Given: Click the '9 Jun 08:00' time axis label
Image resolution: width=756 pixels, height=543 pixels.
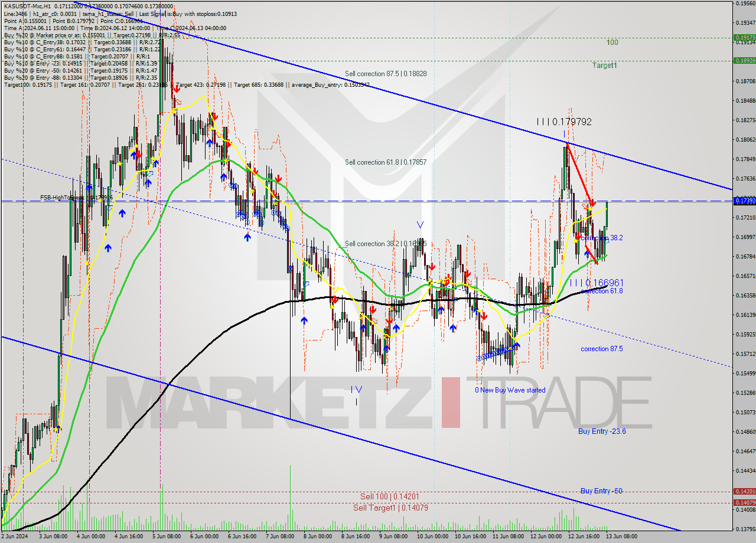Looking at the screenshot, I should click(393, 537).
